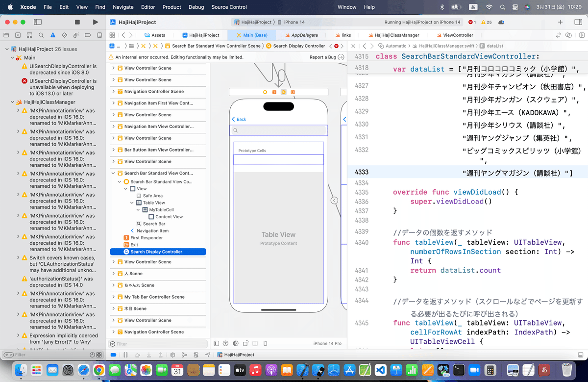The image size is (588, 382).
Task: Click the document outline Filter field
Action: point(158,344)
